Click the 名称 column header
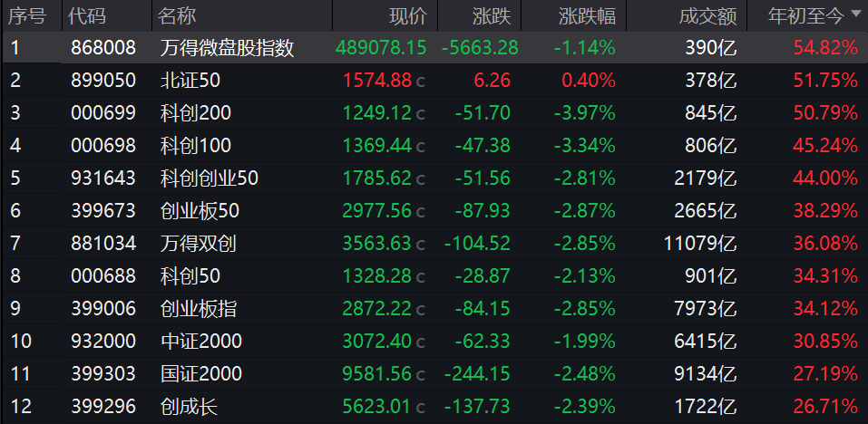 click(177, 15)
